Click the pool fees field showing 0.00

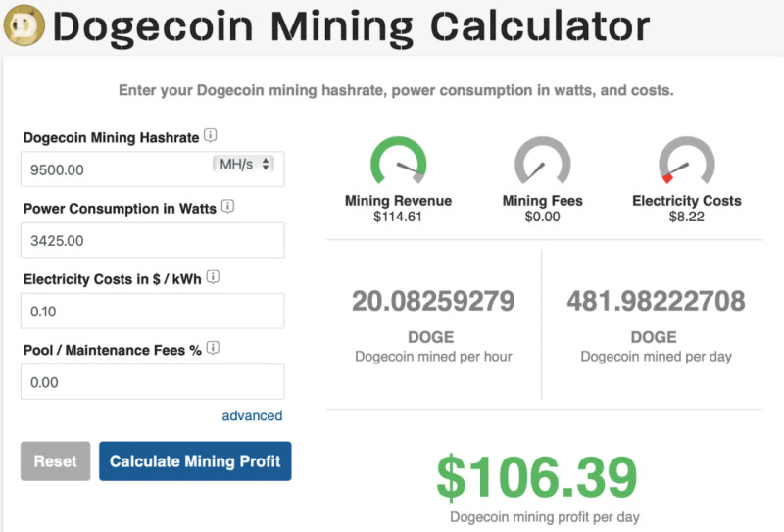point(152,381)
